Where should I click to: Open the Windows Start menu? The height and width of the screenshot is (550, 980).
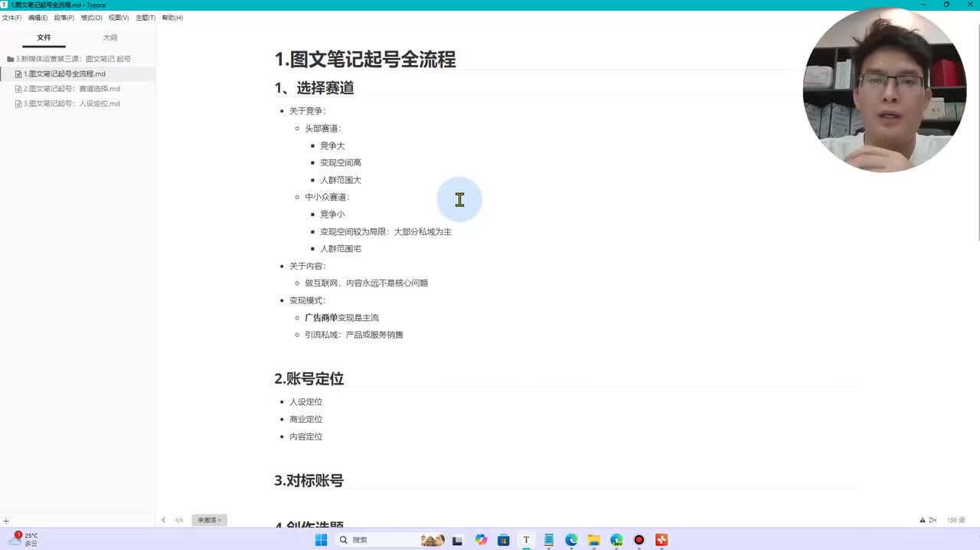322,540
